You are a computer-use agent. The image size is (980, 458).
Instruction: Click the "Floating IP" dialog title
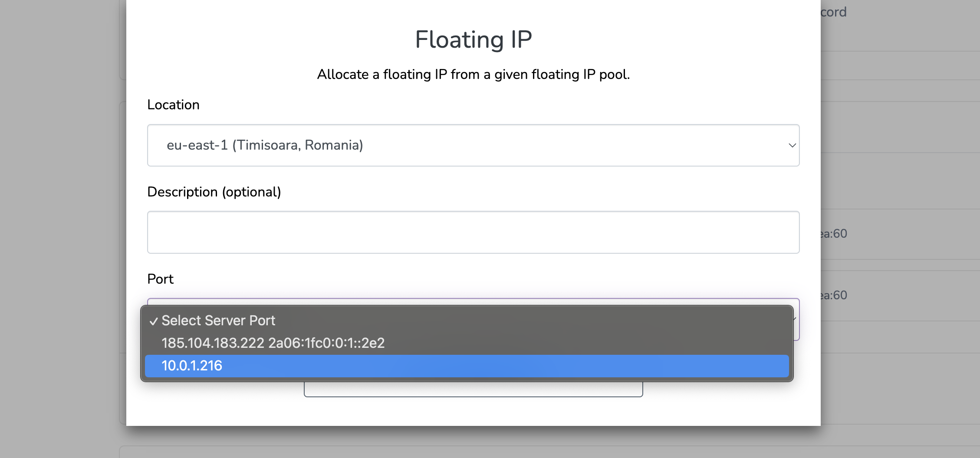click(x=473, y=39)
